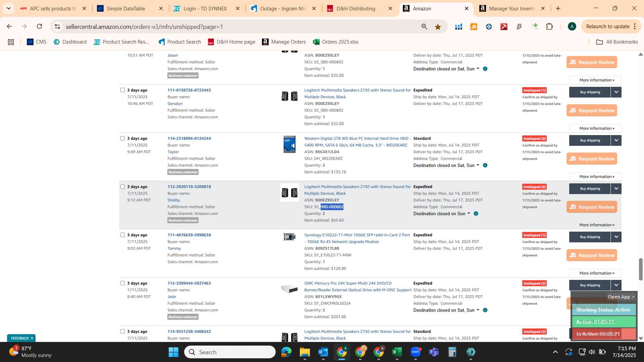Check order 113-9331238-3408242 checkbox
The width and height of the screenshot is (644, 362).
122,331
